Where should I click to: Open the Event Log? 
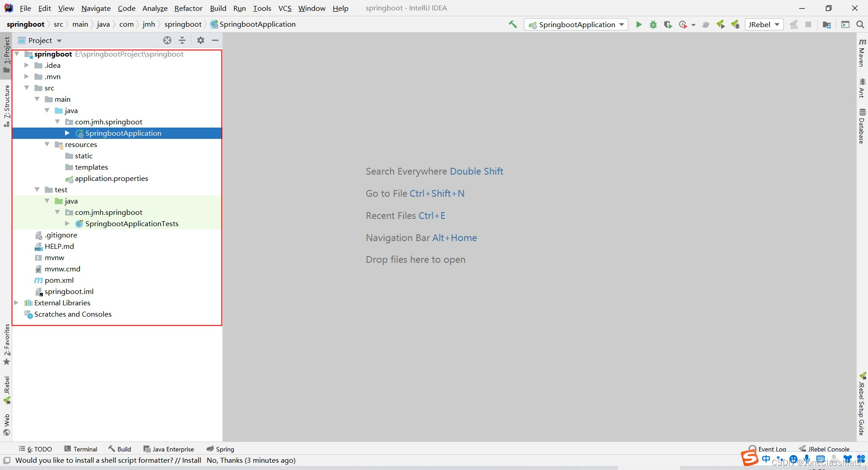coord(768,449)
